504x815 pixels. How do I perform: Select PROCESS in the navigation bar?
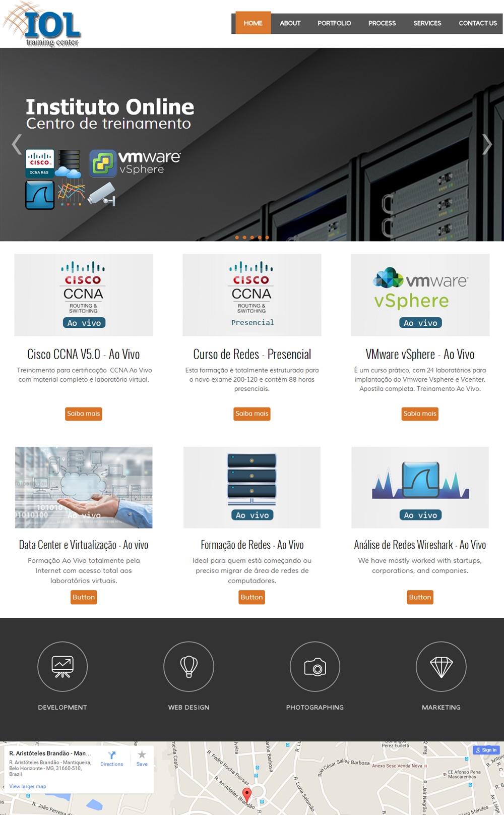coord(382,23)
